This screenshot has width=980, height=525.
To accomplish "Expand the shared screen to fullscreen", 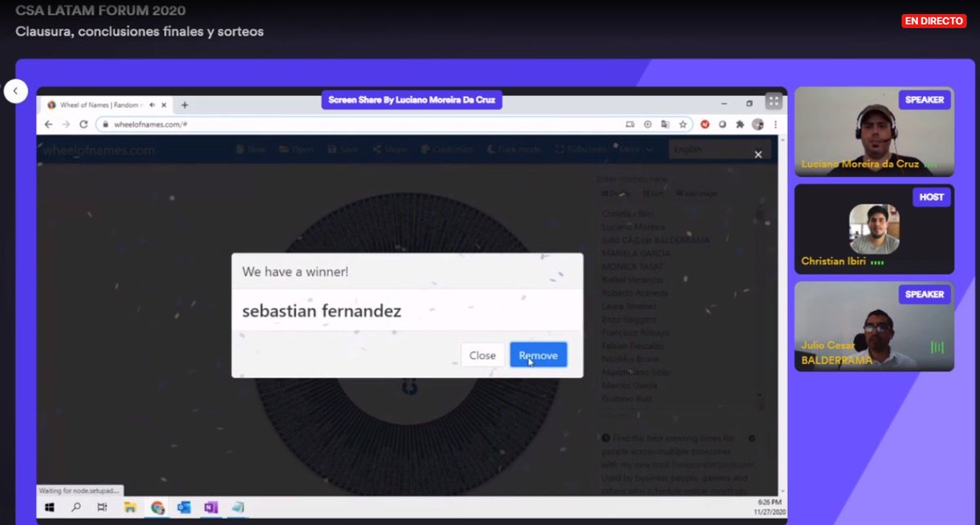I will (x=773, y=101).
